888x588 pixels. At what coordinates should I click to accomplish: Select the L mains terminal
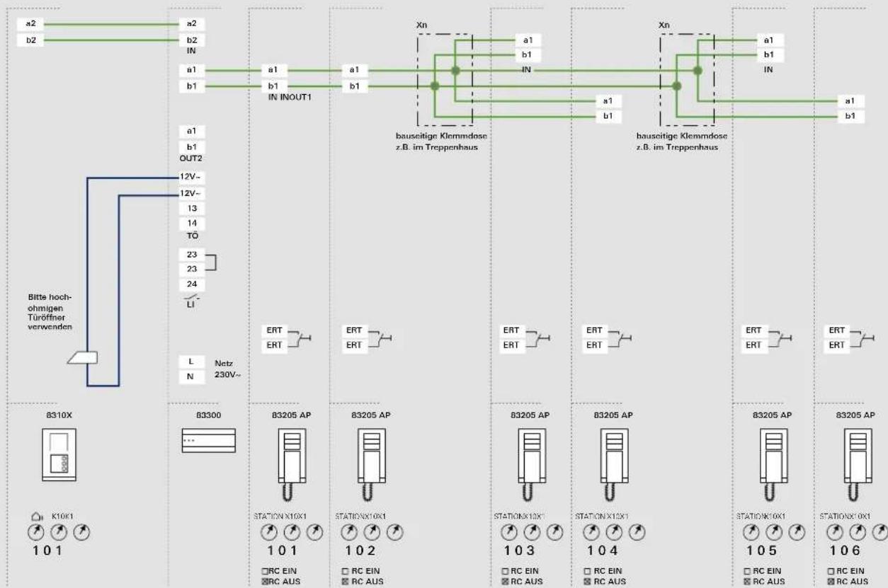(x=191, y=362)
